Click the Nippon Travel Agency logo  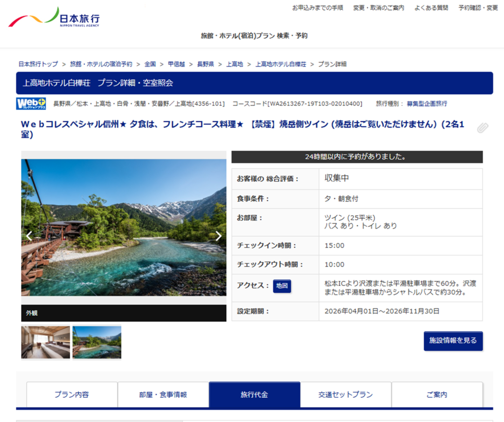[54, 18]
